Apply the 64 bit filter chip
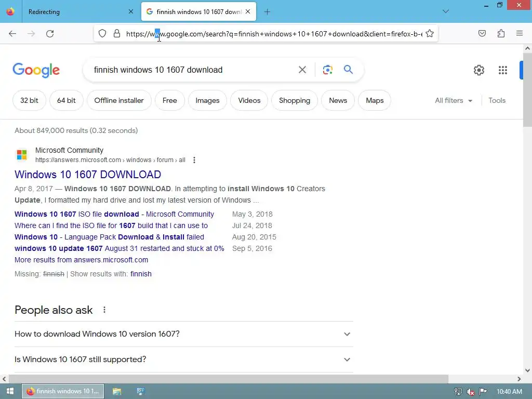 pyautogui.click(x=66, y=100)
